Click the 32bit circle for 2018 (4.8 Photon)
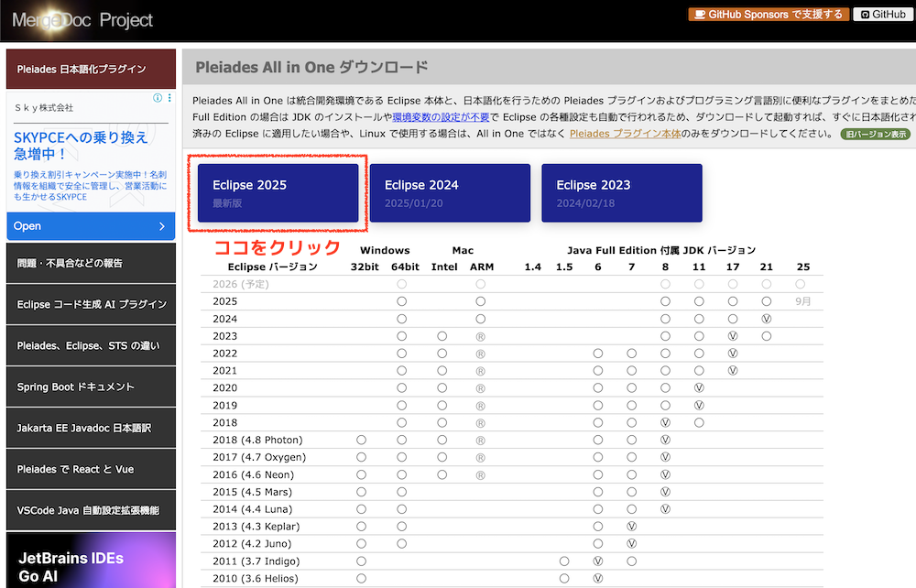This screenshot has height=588, width=916. click(361, 440)
